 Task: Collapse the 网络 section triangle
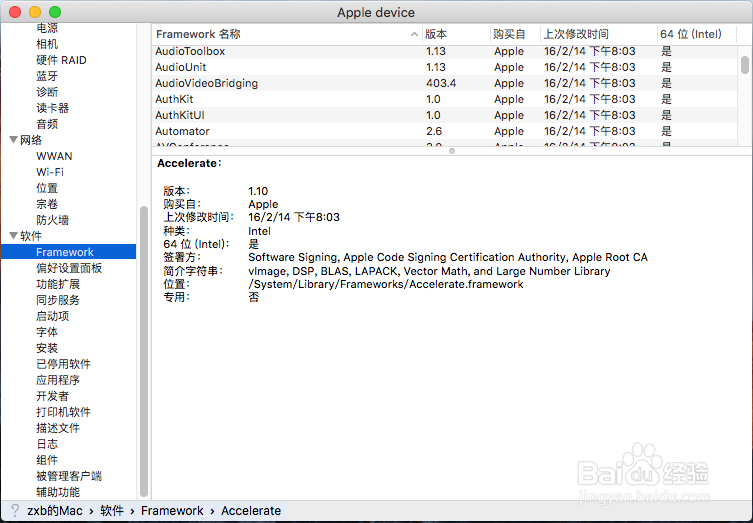pos(13,140)
